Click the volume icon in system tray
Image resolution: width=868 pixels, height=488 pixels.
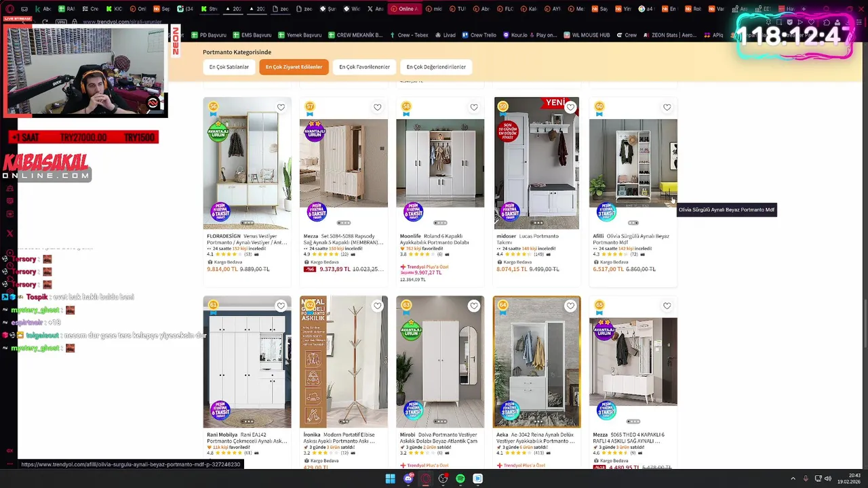click(828, 479)
